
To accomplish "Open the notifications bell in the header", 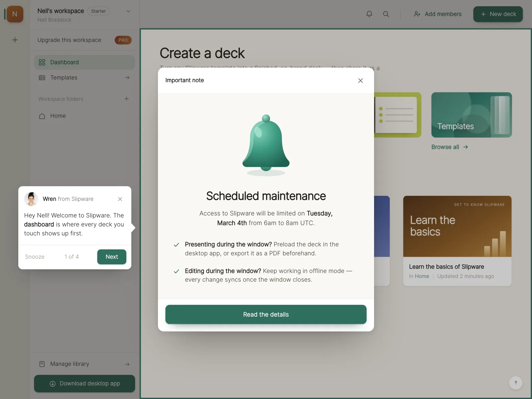I will click(x=369, y=14).
